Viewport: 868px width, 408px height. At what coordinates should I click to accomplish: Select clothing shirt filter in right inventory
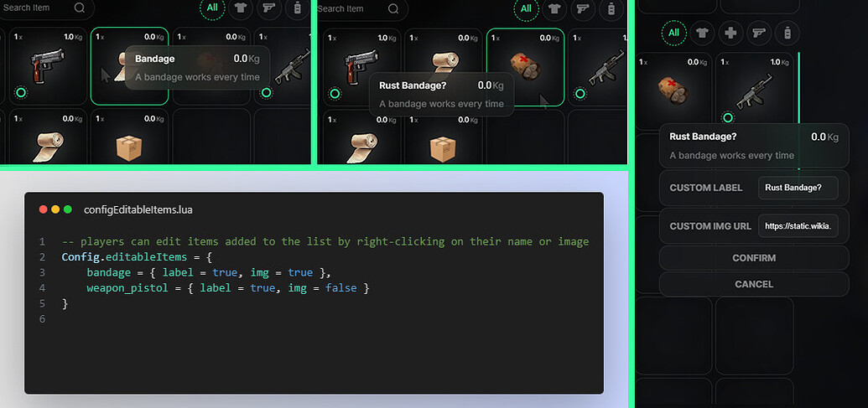[x=702, y=33]
